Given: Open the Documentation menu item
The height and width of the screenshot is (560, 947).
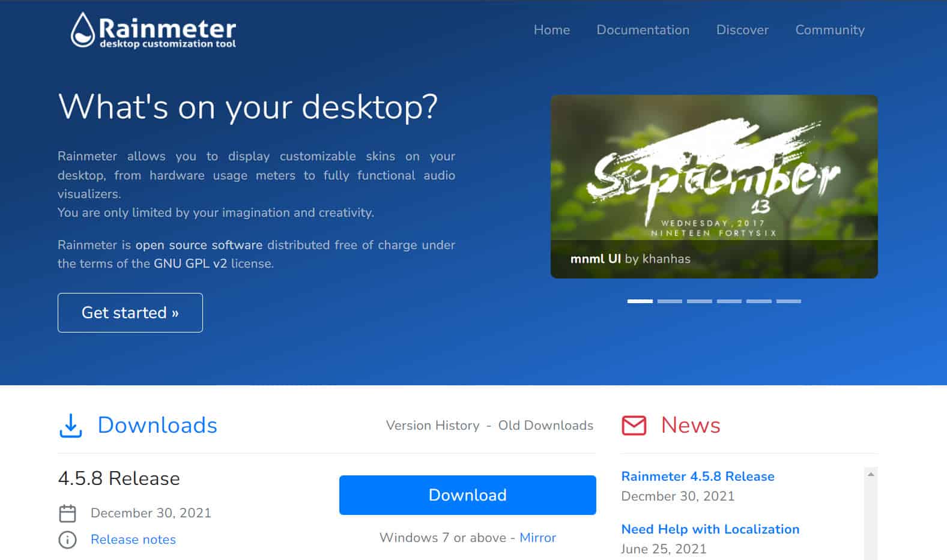Looking at the screenshot, I should click(x=643, y=30).
